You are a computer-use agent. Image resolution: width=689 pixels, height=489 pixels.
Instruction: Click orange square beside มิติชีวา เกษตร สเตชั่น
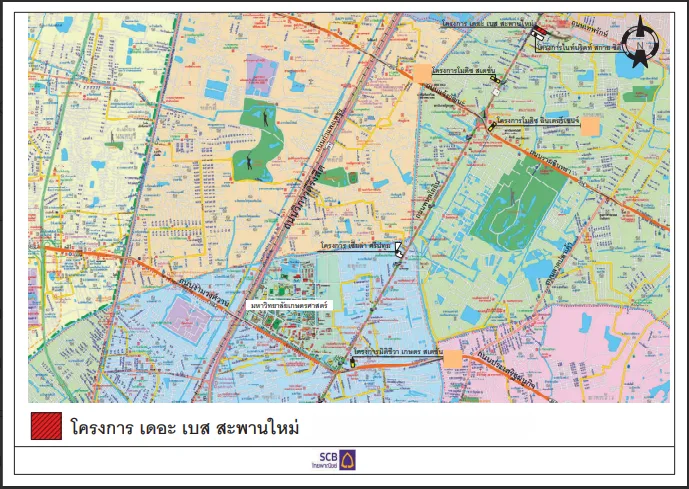pyautogui.click(x=453, y=359)
